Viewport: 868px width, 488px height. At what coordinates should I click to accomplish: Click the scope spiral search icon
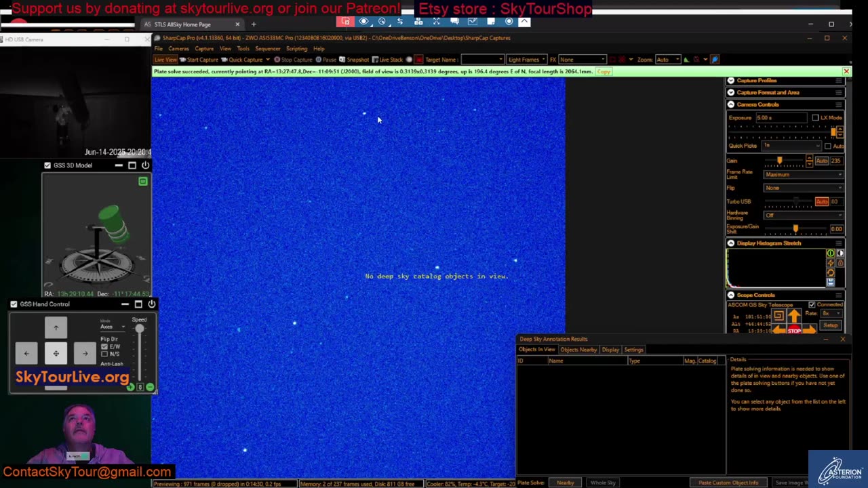778,316
